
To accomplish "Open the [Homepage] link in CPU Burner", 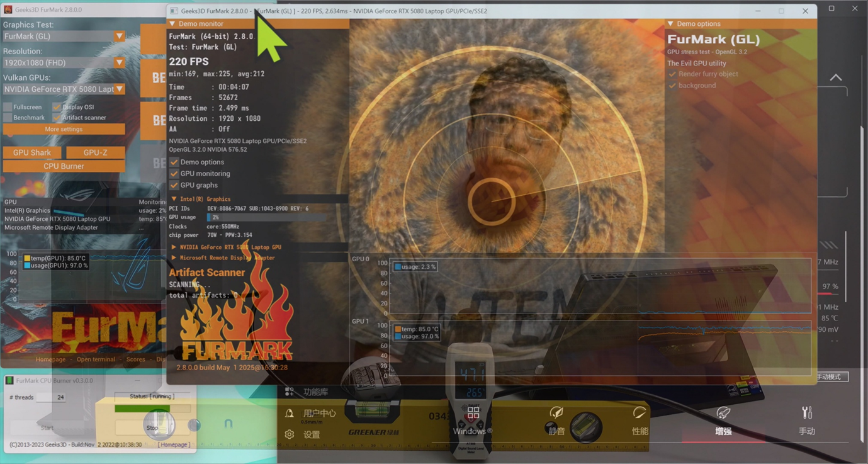I will coord(174,444).
